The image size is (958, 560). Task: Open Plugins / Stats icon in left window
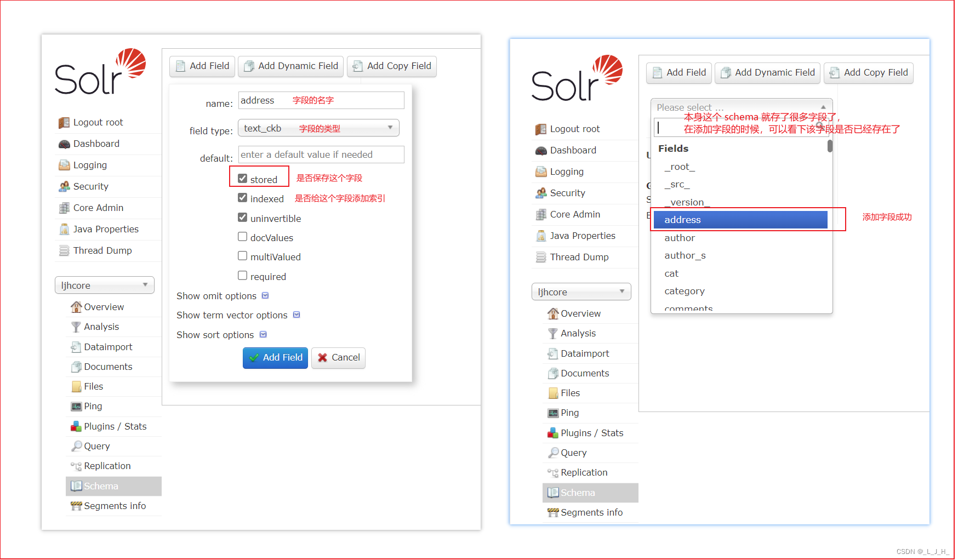(76, 426)
